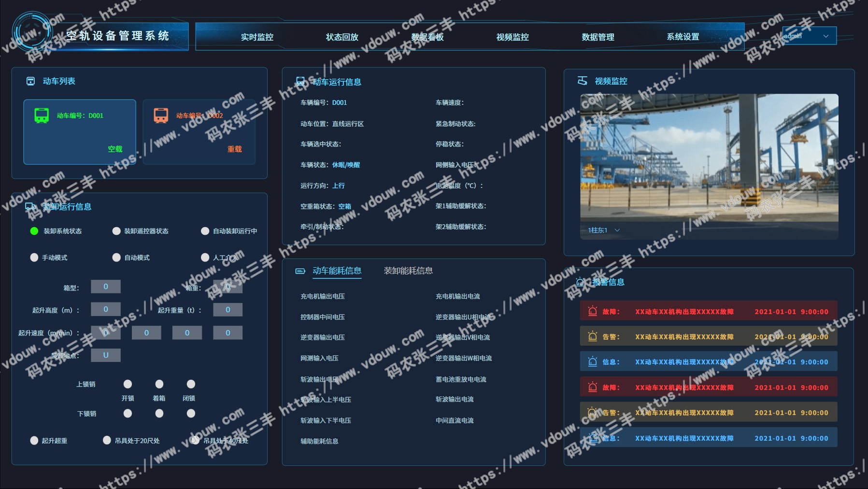The height and width of the screenshot is (489, 868).
Task: Click the orange train icon for D002
Action: 161,115
